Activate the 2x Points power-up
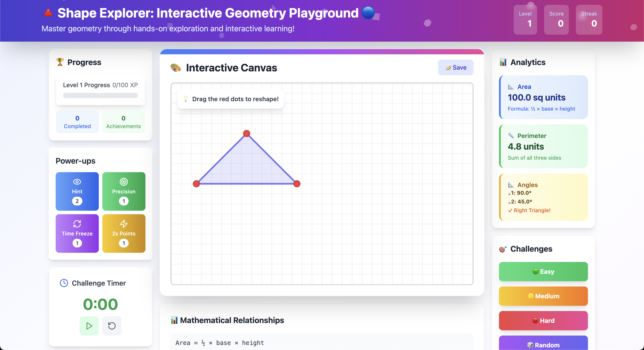 124,233
